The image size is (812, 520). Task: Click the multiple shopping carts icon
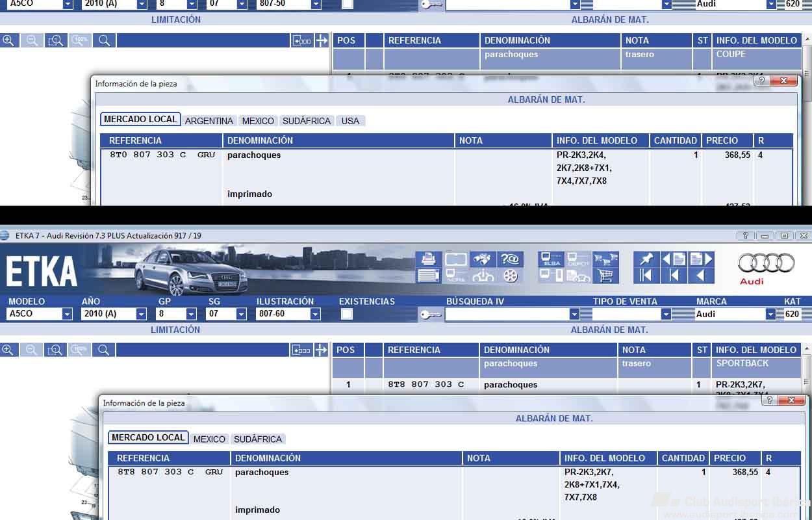[605, 259]
